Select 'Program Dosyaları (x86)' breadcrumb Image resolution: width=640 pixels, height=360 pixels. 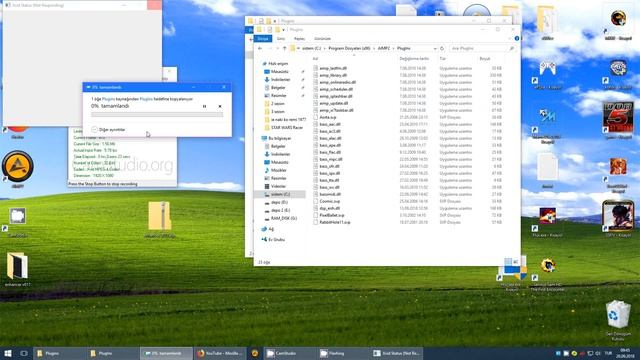(x=349, y=48)
